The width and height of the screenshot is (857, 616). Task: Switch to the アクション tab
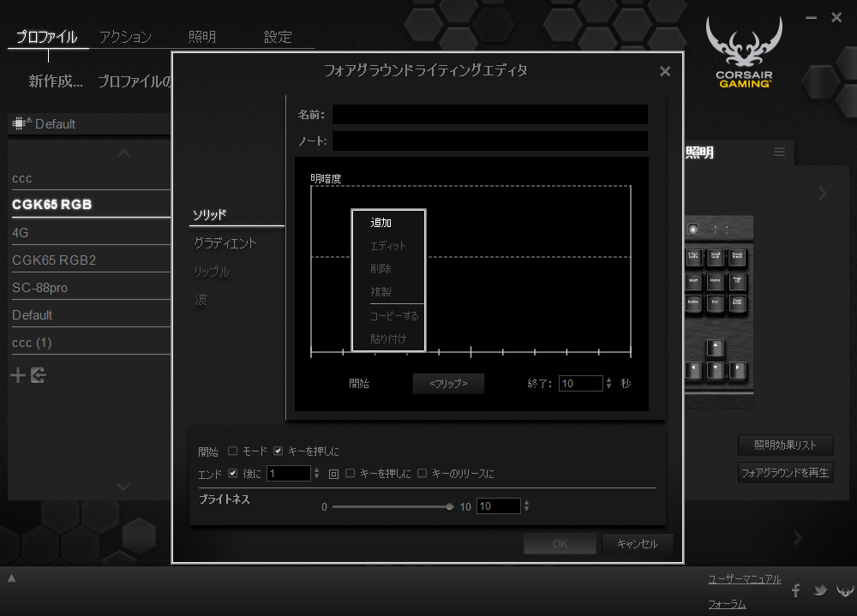pyautogui.click(x=125, y=37)
